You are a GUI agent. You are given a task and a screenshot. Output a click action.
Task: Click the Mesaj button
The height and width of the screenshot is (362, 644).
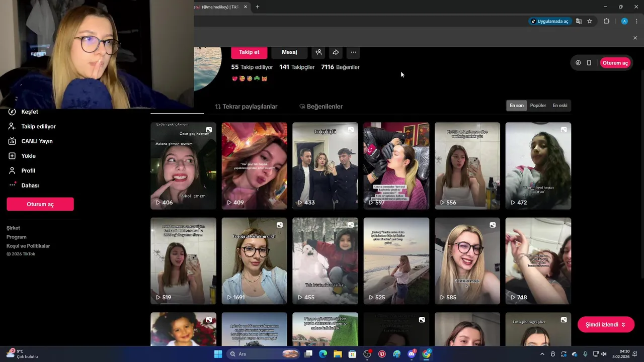tap(289, 52)
